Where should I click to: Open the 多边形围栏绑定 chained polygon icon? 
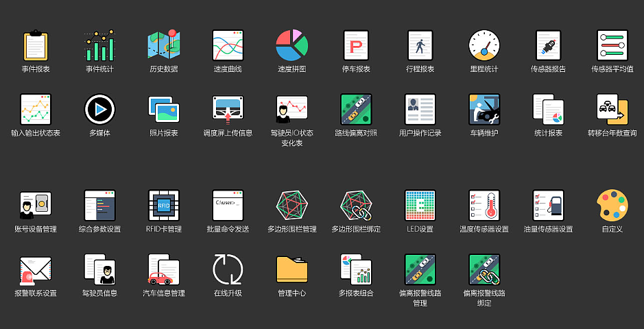tap(356, 205)
